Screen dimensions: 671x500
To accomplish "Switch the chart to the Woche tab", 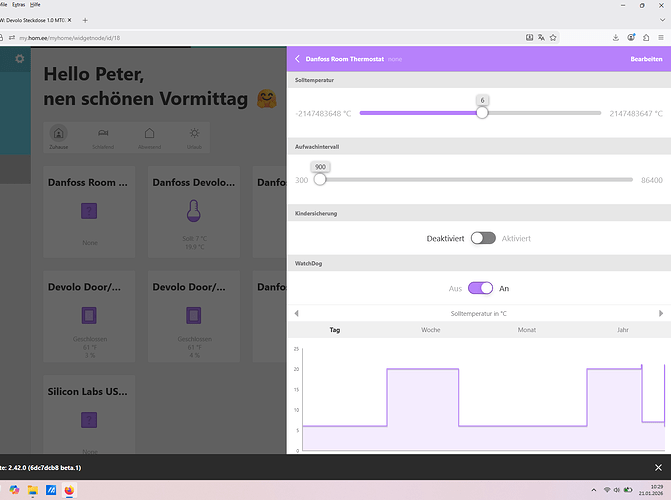I will coord(430,329).
